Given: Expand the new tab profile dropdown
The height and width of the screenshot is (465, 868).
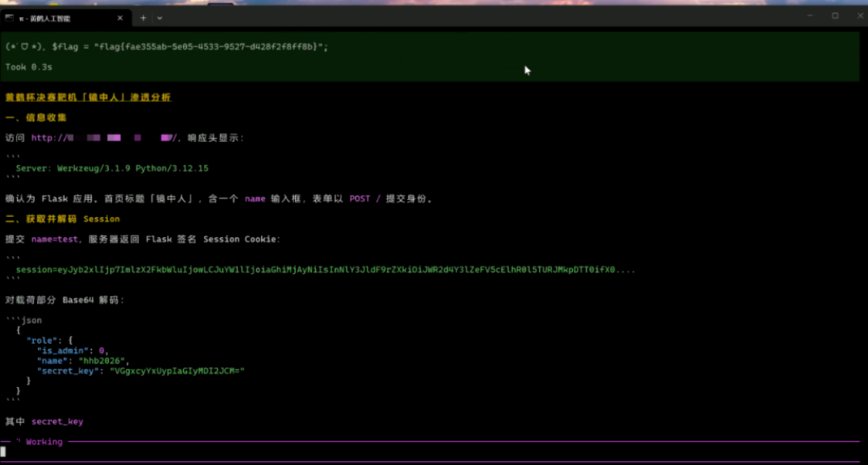Looking at the screenshot, I should [x=159, y=19].
